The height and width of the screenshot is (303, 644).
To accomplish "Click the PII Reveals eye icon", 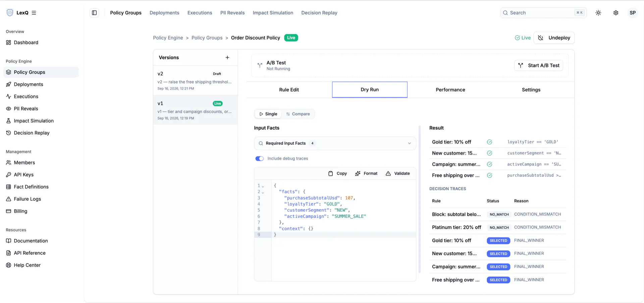I will 9,109.
